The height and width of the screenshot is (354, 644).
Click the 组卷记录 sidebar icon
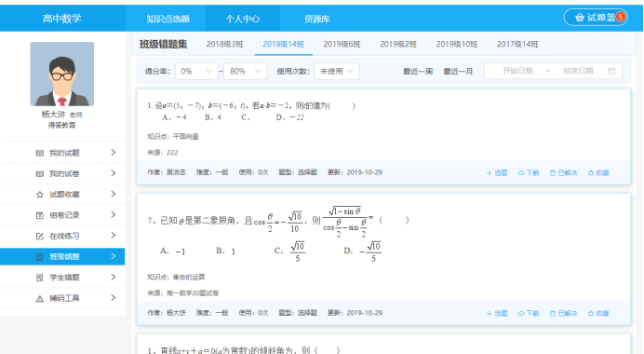pos(39,215)
